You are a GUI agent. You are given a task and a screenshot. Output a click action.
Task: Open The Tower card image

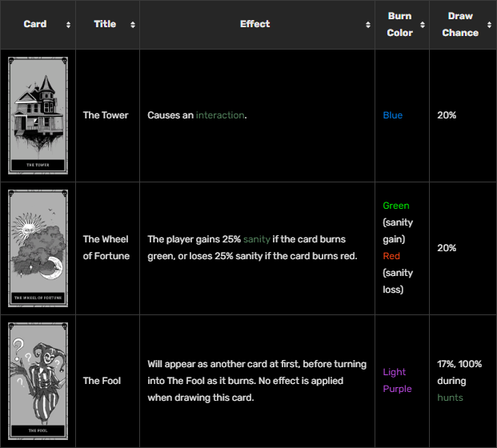click(x=38, y=116)
